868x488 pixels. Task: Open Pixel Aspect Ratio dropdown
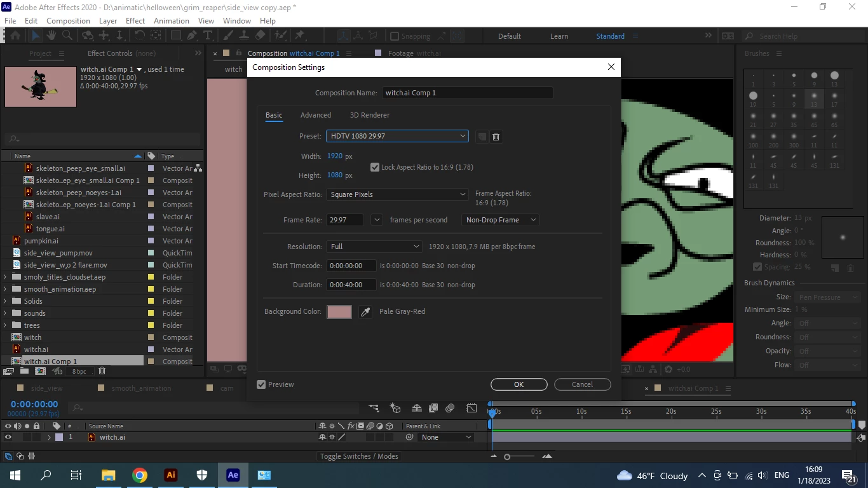(x=397, y=194)
